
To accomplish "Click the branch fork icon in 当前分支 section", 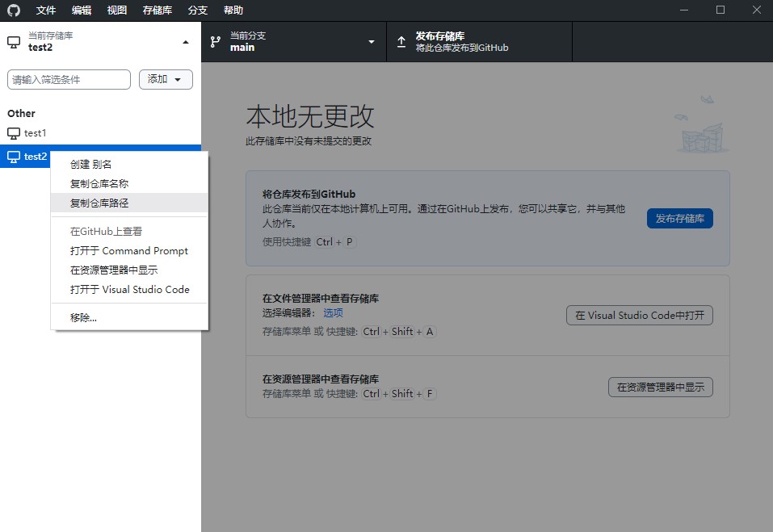I will coord(215,41).
